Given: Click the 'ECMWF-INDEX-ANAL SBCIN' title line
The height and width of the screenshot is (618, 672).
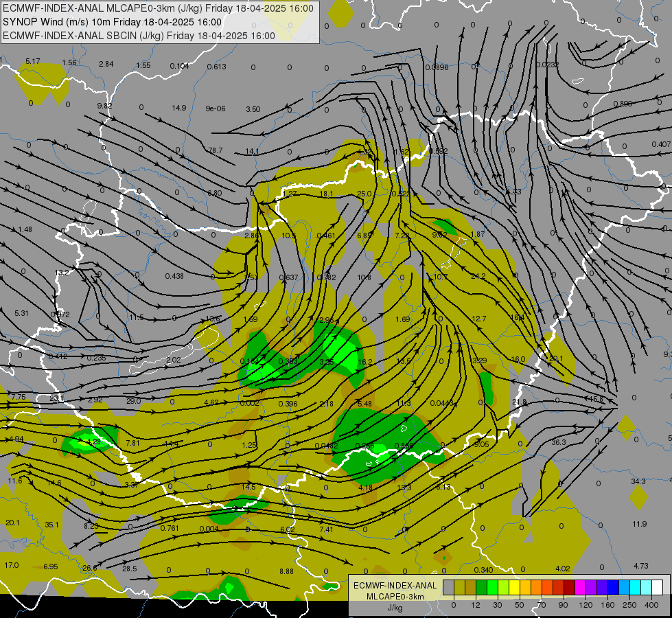Looking at the screenshot, I should (x=139, y=36).
